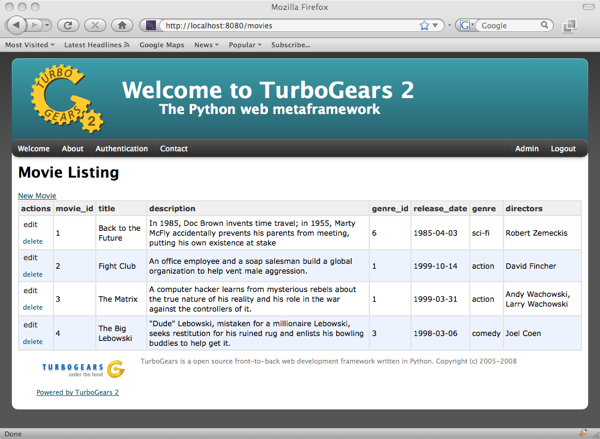
Task: Edit the Back to the Future row
Action: 31,225
